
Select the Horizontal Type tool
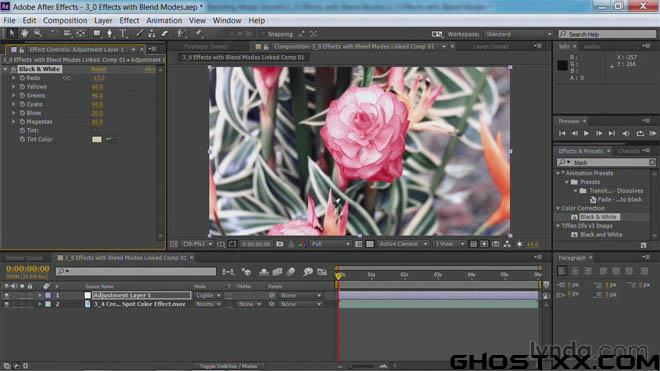[x=123, y=33]
